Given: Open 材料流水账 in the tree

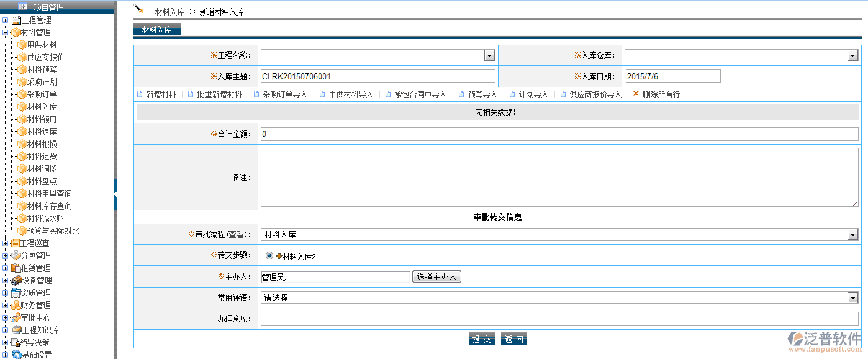Looking at the screenshot, I should coord(45,218).
